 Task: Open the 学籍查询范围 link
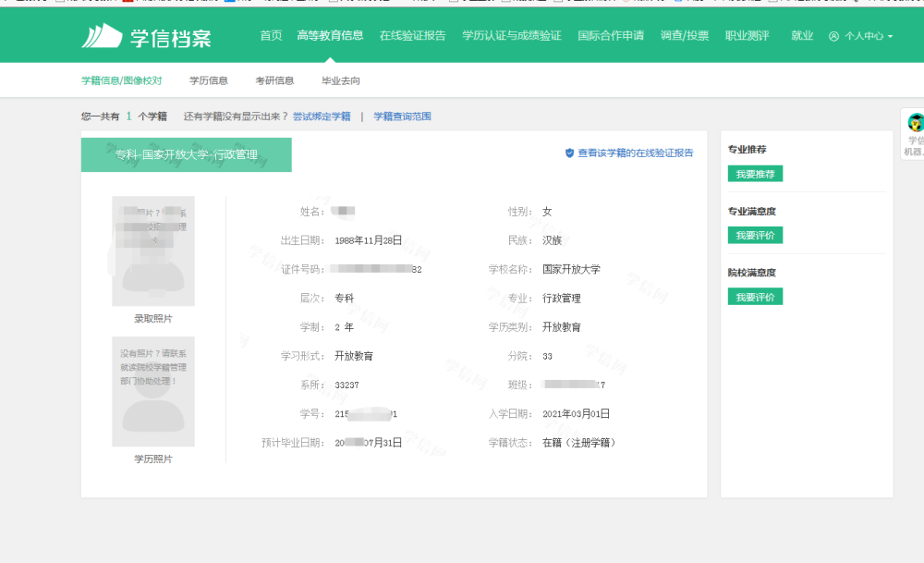tap(402, 116)
